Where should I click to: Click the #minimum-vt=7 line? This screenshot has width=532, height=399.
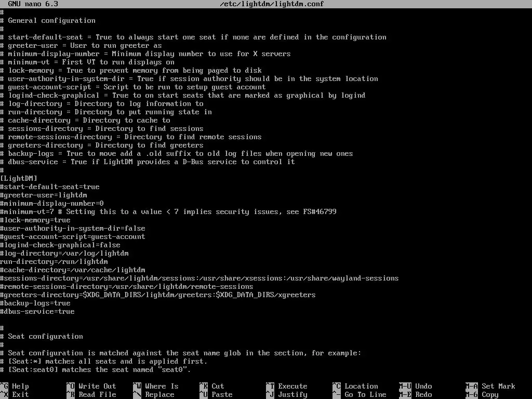tap(168, 212)
